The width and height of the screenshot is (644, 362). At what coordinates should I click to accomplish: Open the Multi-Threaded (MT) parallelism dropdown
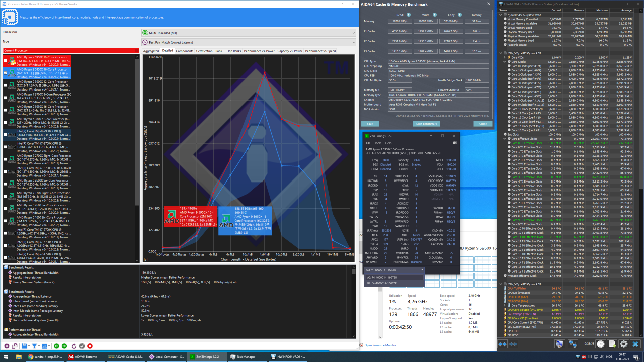click(248, 33)
